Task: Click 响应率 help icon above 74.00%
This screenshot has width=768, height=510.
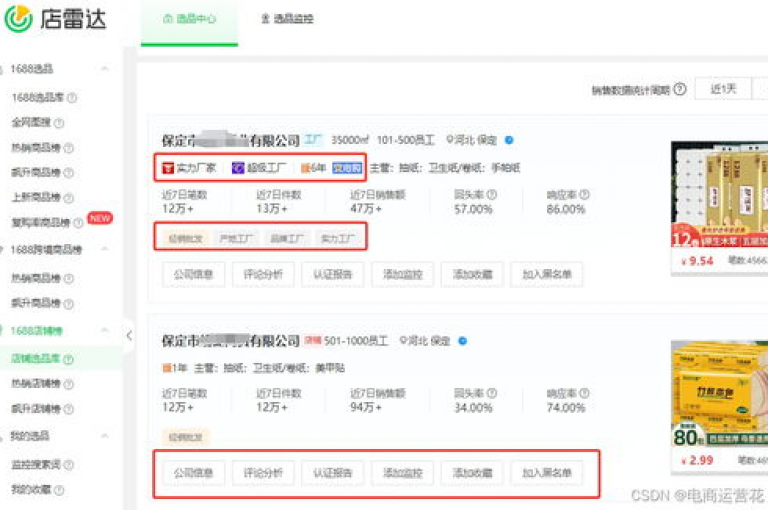Action: 584,393
